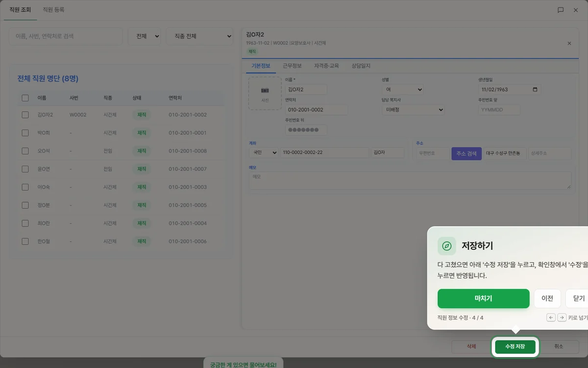Check the box for 박O희 row

click(25, 133)
